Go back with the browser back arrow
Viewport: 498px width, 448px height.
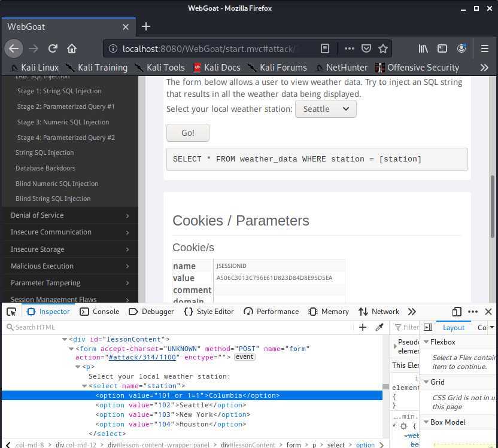tap(14, 48)
